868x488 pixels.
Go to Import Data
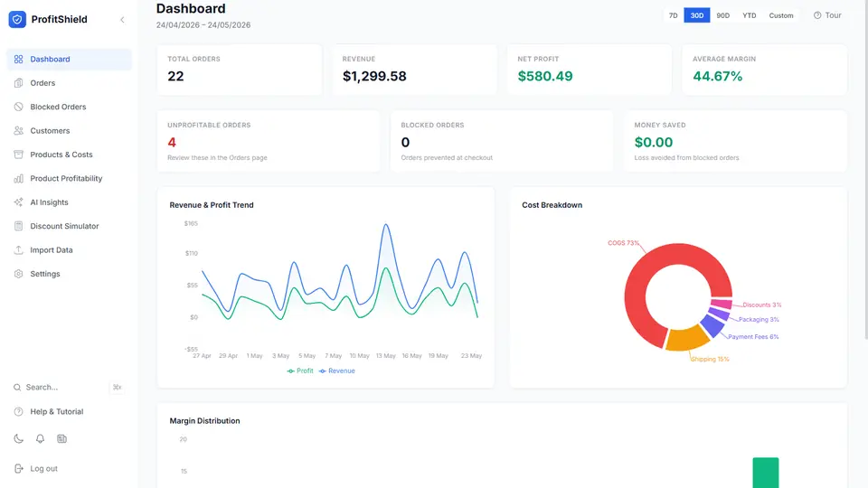[70, 249]
